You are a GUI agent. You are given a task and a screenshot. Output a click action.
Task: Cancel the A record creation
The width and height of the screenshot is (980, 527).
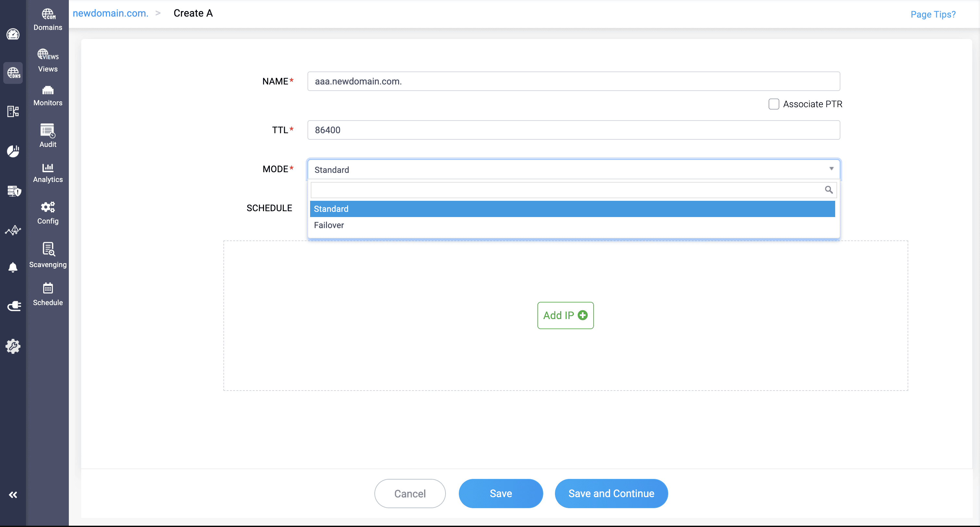(410, 494)
